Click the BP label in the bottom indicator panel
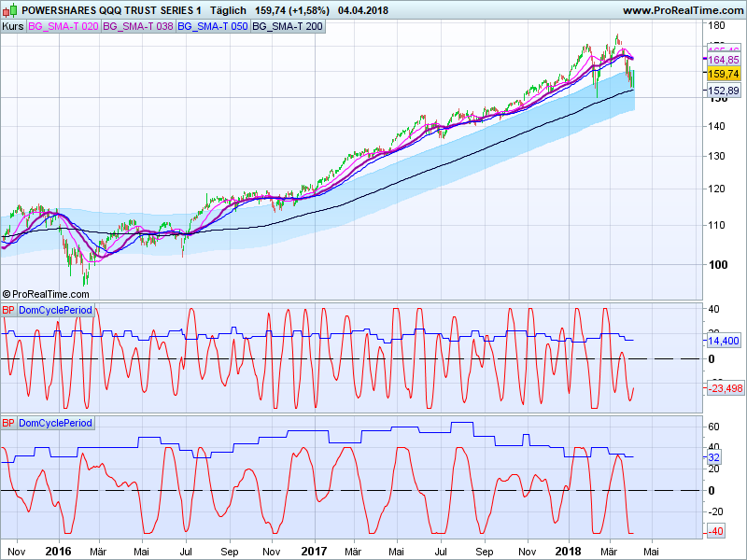 (8, 423)
